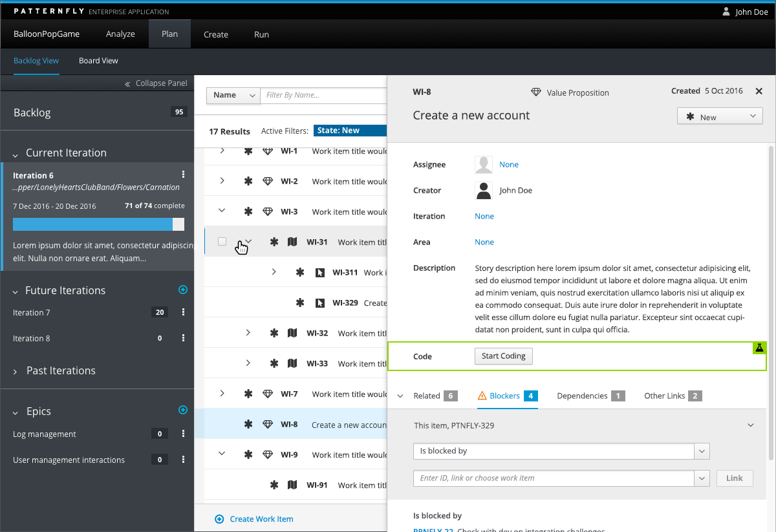This screenshot has width=776, height=532.
Task: Open the New state dropdown in detail panel
Action: [720, 116]
